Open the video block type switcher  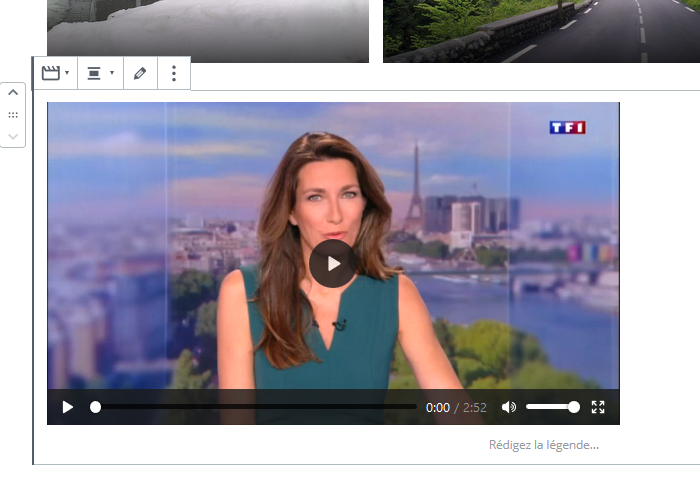pos(55,73)
